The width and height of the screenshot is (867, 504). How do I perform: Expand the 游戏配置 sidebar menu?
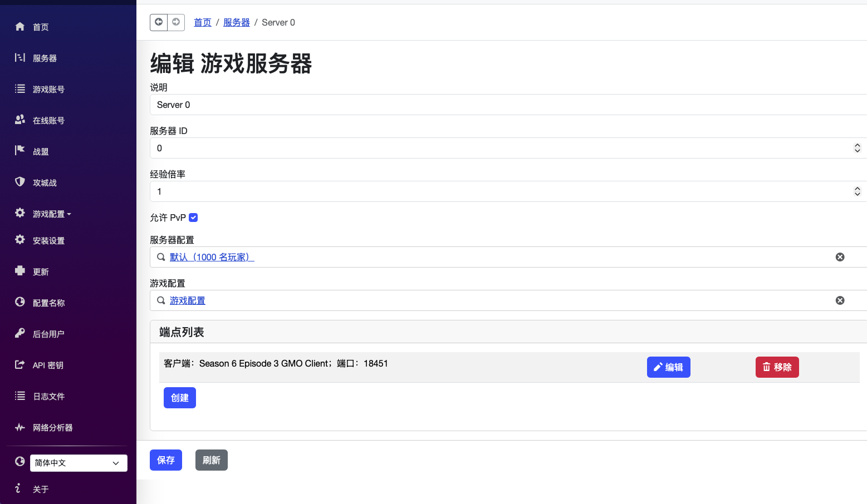coord(52,214)
